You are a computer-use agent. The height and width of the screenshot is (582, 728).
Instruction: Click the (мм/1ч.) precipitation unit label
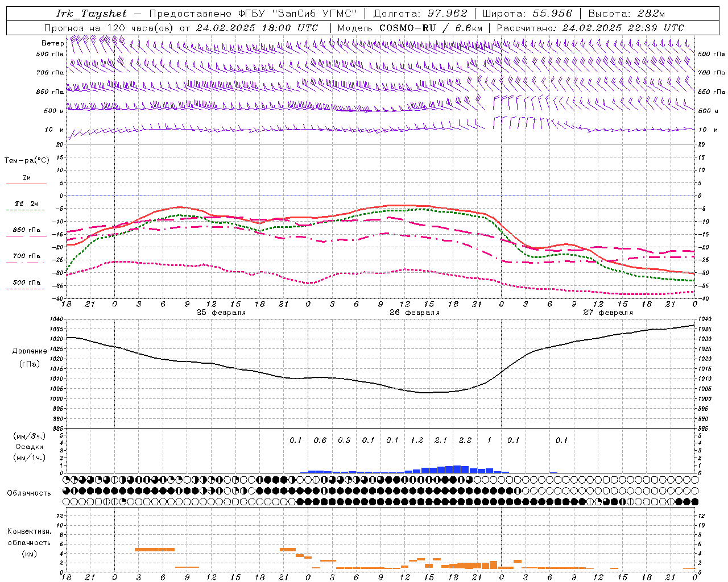pos(29,458)
